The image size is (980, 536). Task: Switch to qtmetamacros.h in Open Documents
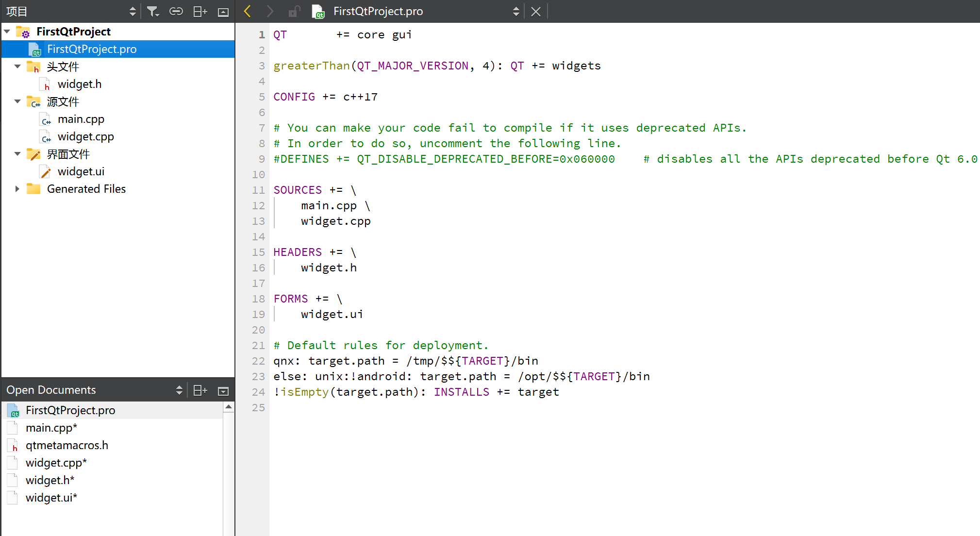[113, 445]
